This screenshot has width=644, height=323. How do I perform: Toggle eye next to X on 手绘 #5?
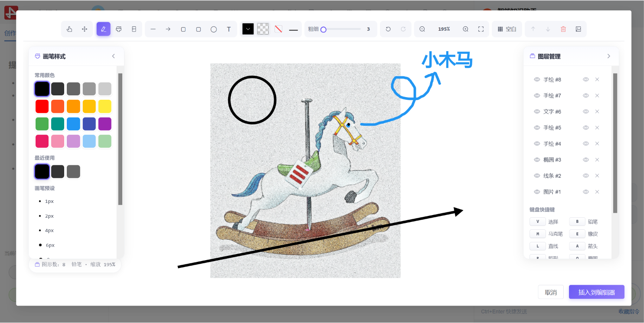pyautogui.click(x=586, y=127)
